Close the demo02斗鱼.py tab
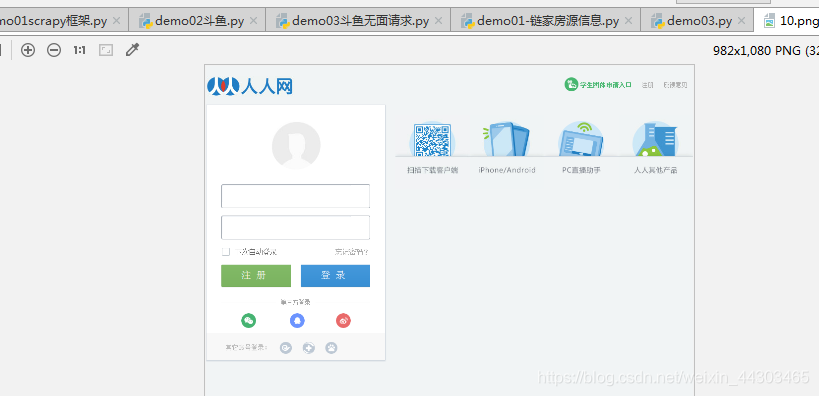Image resolution: width=819 pixels, height=396 pixels. [x=253, y=21]
